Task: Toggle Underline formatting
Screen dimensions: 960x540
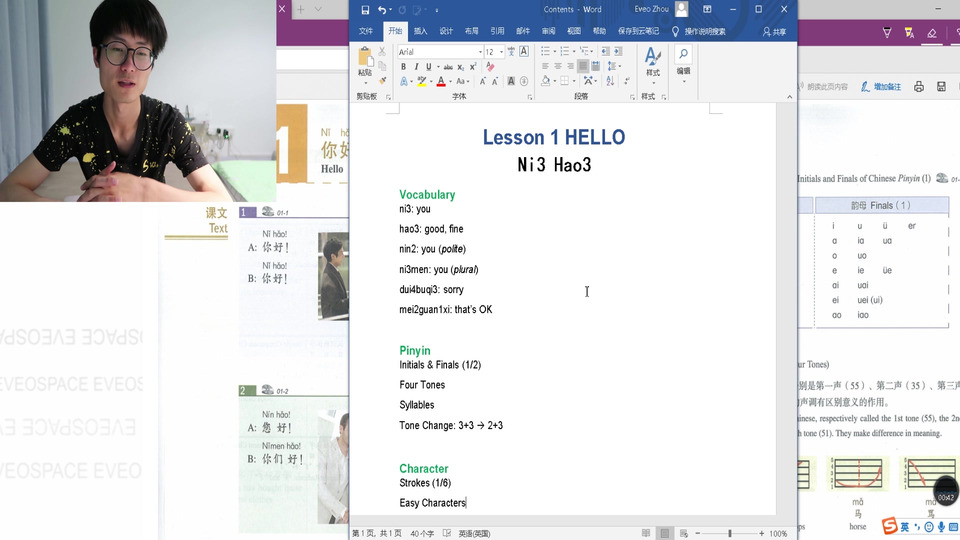Action: tap(429, 67)
